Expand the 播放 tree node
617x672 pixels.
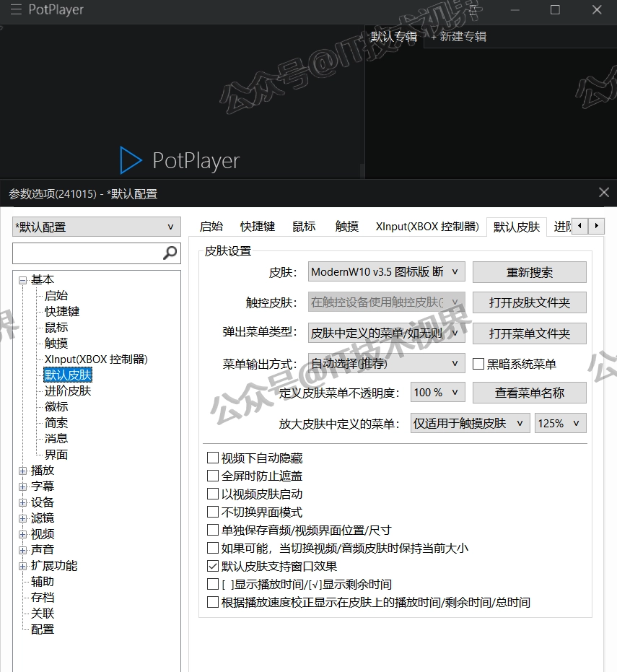[x=22, y=471]
